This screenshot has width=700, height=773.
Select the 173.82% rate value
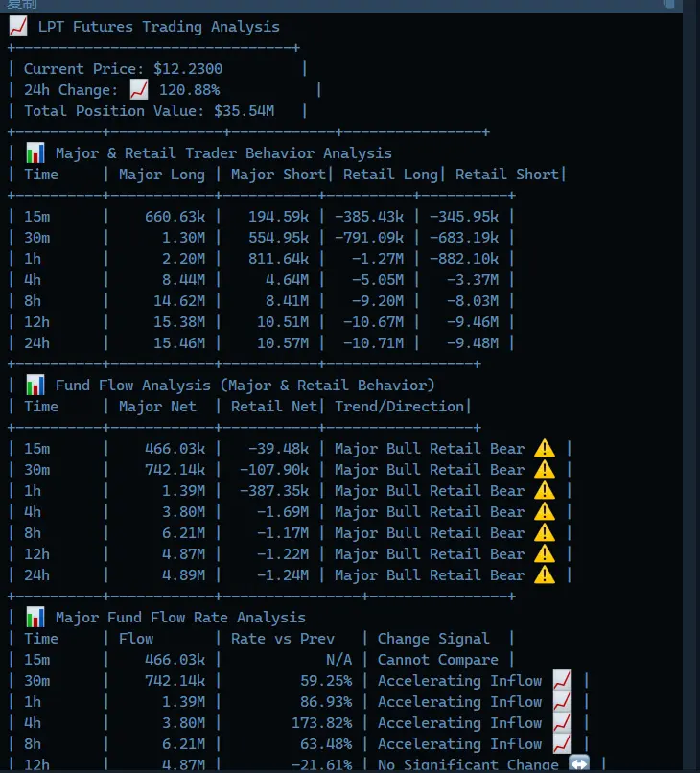click(322, 723)
